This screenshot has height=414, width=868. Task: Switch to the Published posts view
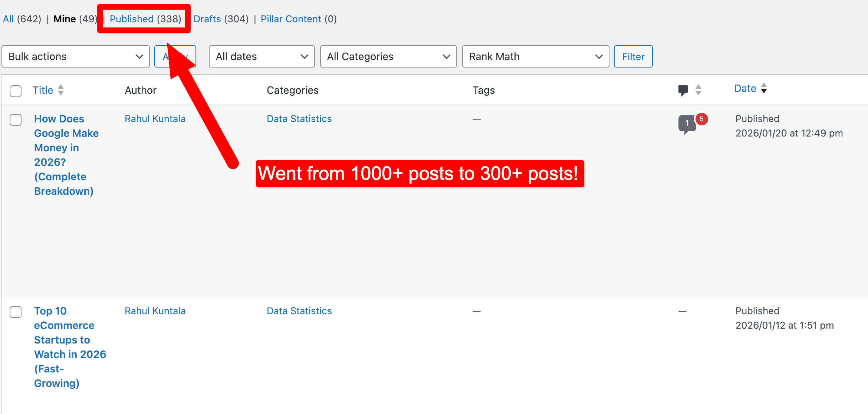tap(132, 19)
